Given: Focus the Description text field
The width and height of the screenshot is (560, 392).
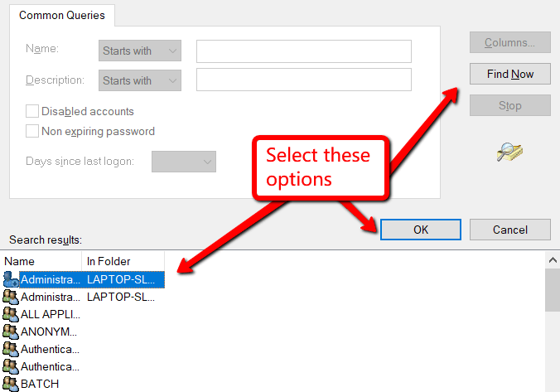Looking at the screenshot, I should coord(303,80).
